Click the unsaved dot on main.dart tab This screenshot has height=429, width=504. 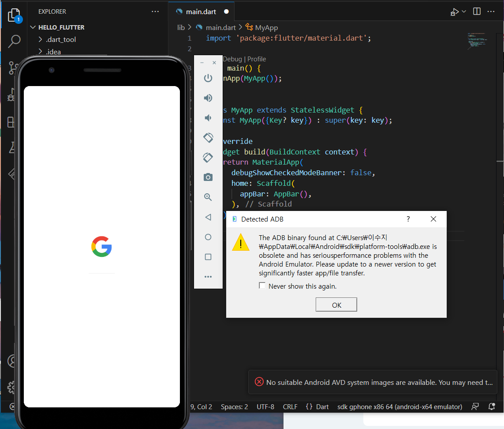coord(226,11)
